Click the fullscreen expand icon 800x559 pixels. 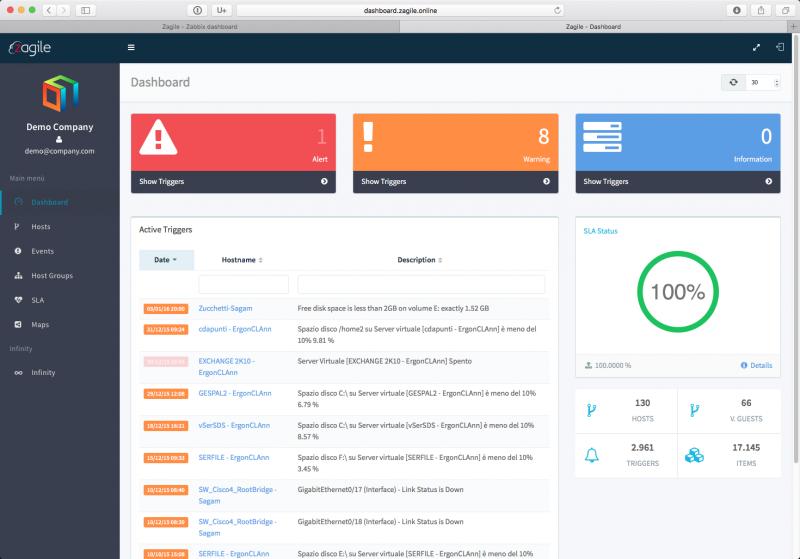click(x=755, y=47)
